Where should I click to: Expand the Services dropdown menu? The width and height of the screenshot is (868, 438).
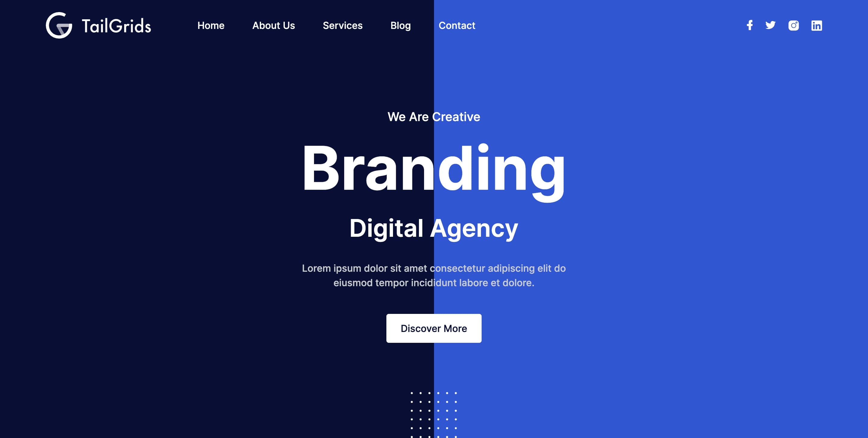342,25
